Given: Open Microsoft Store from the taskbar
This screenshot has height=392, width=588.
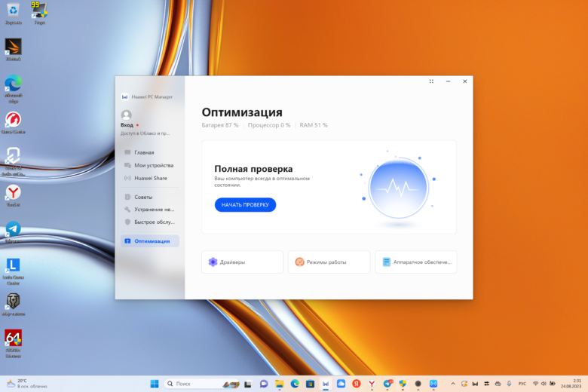Looking at the screenshot, I should tap(310, 384).
